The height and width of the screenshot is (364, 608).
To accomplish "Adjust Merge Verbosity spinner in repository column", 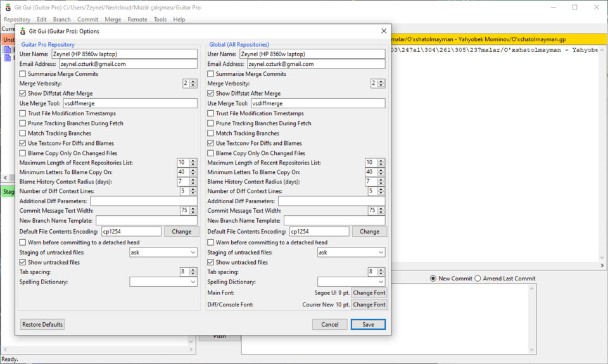I will 190,84.
